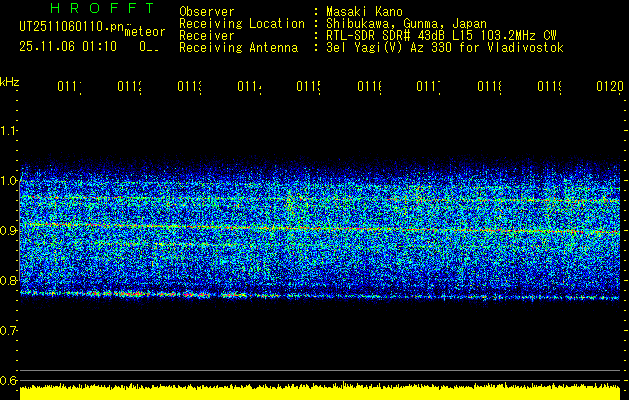Click the 3el Yagi antenna description
Image resolution: width=629 pixels, height=400 pixels.
coord(445,48)
